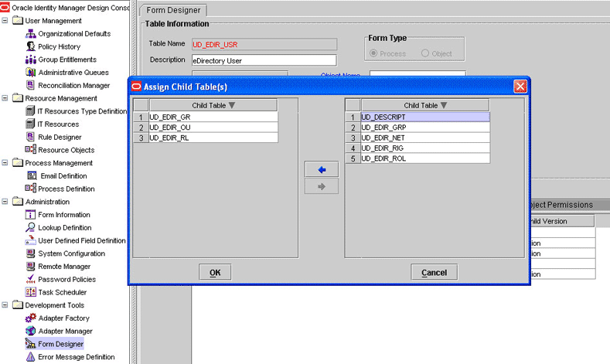Open Rule Designer via its icon

pos(30,137)
